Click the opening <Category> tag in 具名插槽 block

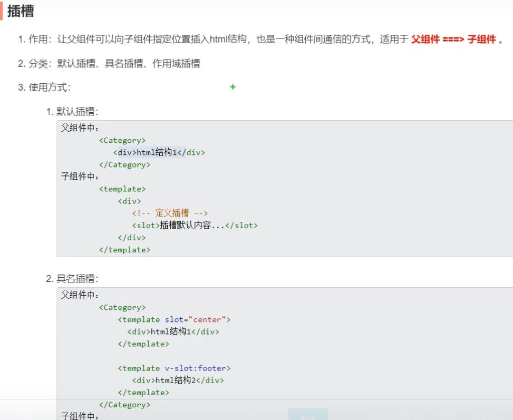(122, 307)
